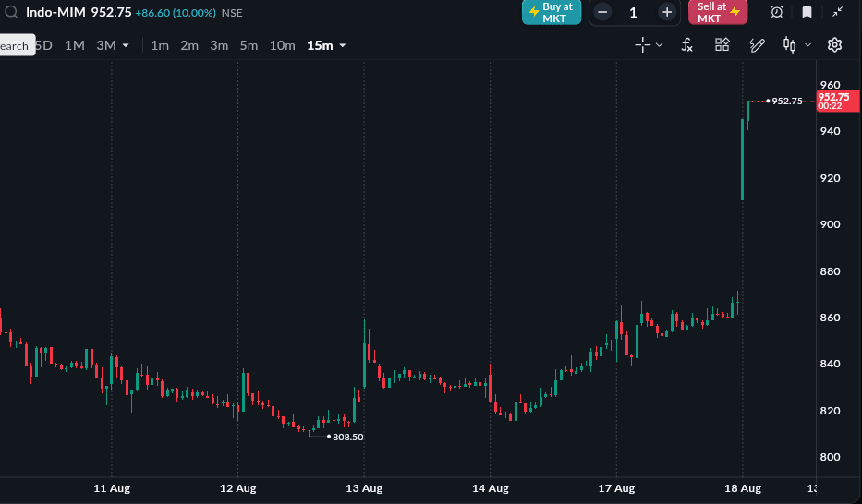Open chart layout templates icon
The width and height of the screenshot is (862, 504).
(x=722, y=44)
